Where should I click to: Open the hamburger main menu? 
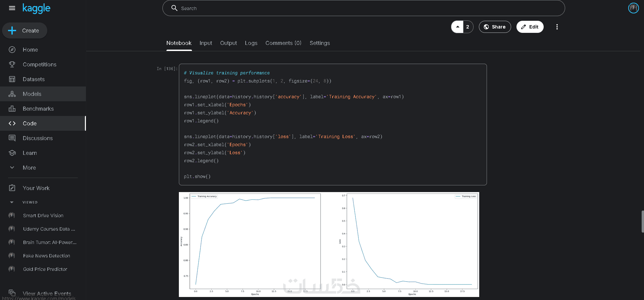[12, 8]
